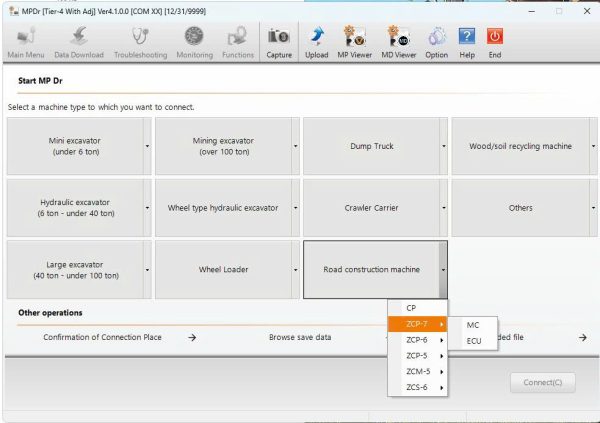
Task: Open the ZCS-6 submenu
Action: 417,387
